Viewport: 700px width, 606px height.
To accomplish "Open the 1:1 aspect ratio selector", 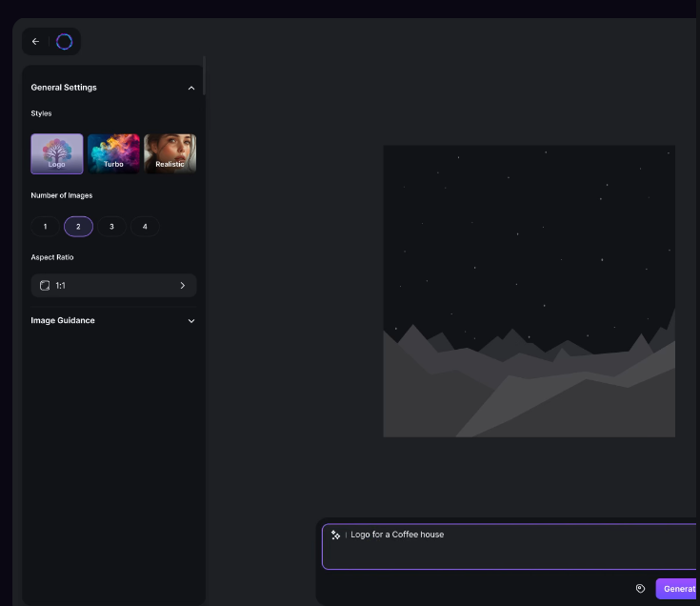I will (x=113, y=285).
